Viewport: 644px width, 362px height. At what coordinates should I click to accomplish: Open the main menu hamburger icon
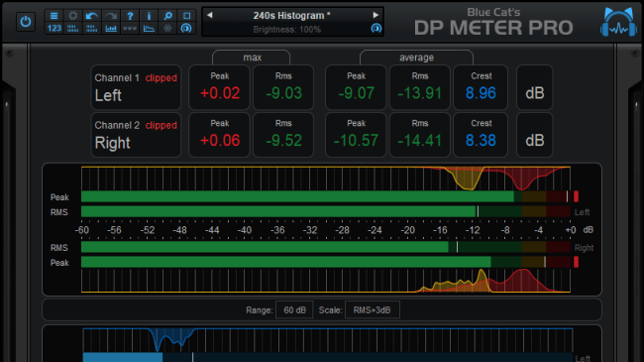pyautogui.click(x=54, y=16)
